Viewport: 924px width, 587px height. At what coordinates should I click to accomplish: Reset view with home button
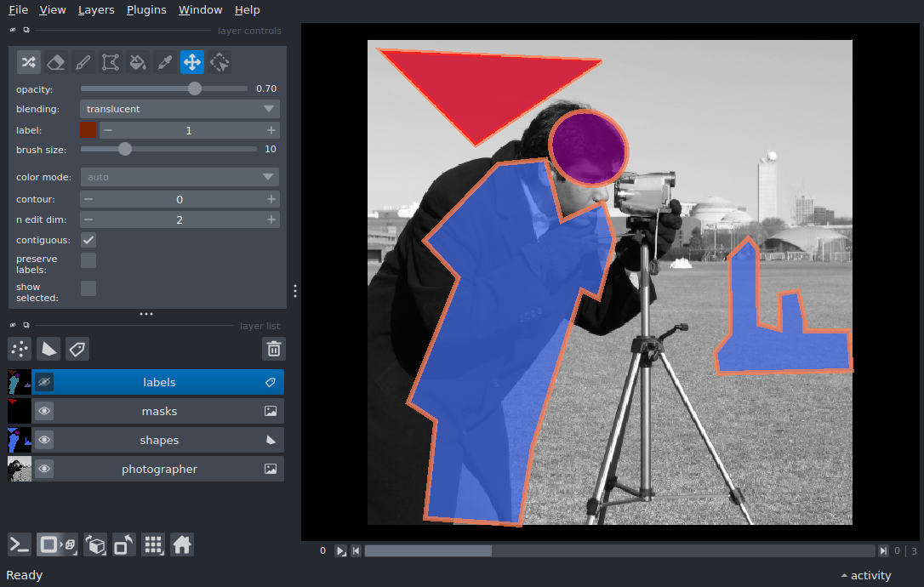click(x=182, y=544)
